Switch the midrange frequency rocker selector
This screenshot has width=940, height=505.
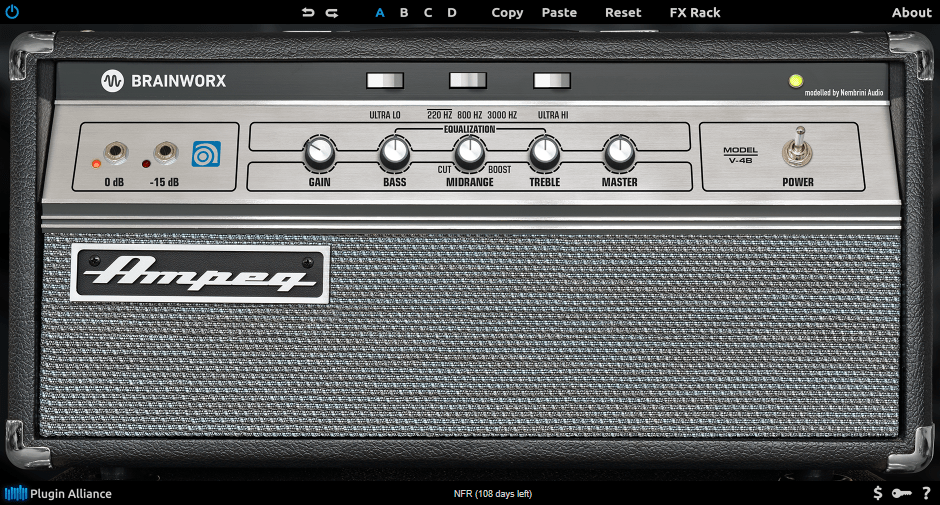click(x=468, y=81)
